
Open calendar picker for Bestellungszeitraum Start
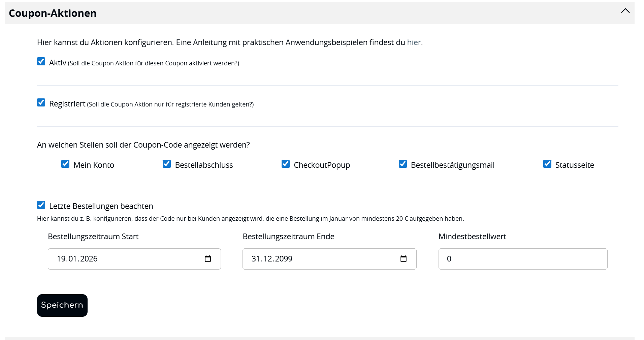(x=208, y=259)
